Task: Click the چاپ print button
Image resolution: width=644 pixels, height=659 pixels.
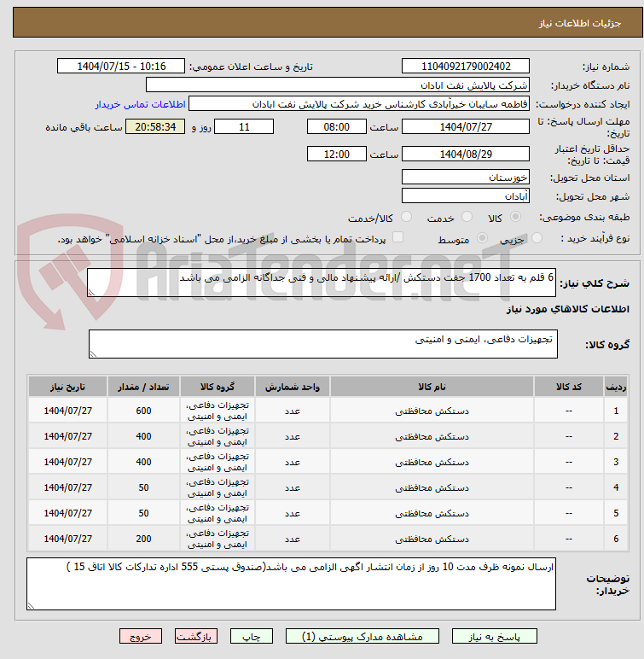Action: (x=252, y=636)
